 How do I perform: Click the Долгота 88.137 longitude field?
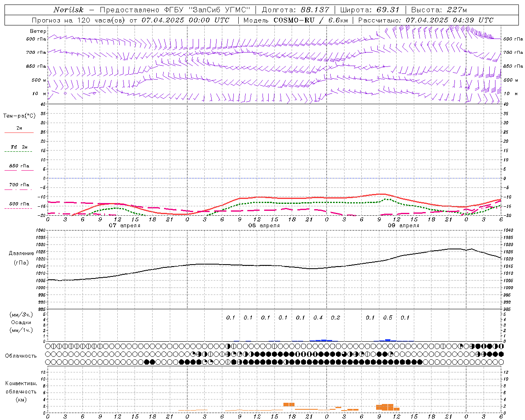click(x=295, y=10)
